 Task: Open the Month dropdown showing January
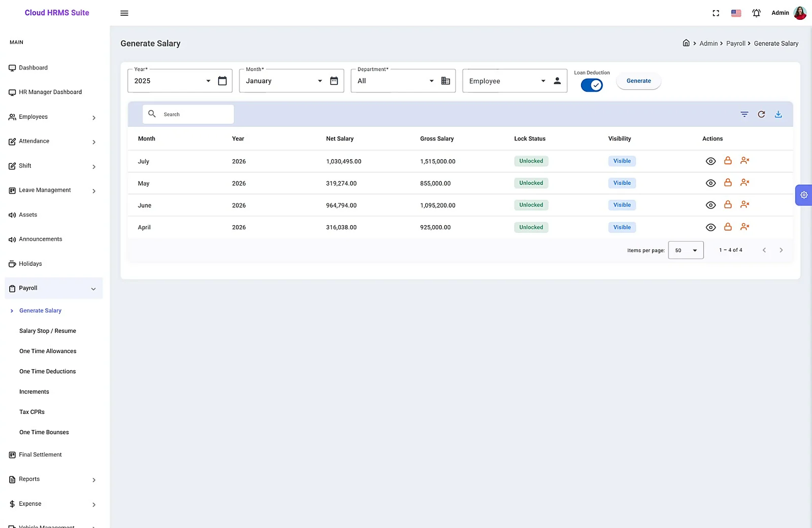pos(291,81)
